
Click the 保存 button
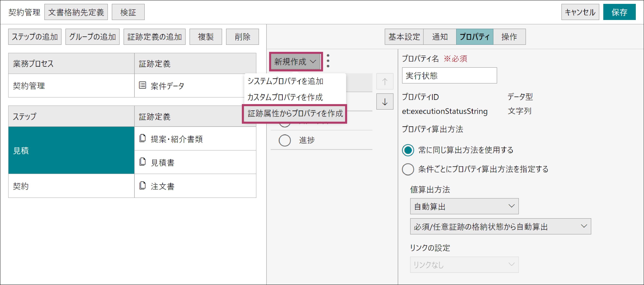pyautogui.click(x=619, y=12)
